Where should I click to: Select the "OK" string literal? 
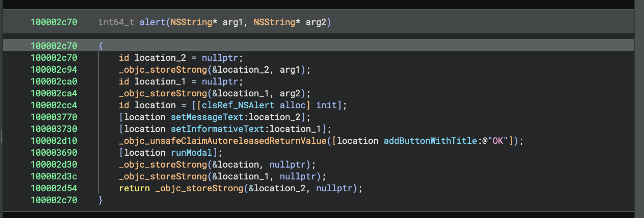click(x=498, y=141)
